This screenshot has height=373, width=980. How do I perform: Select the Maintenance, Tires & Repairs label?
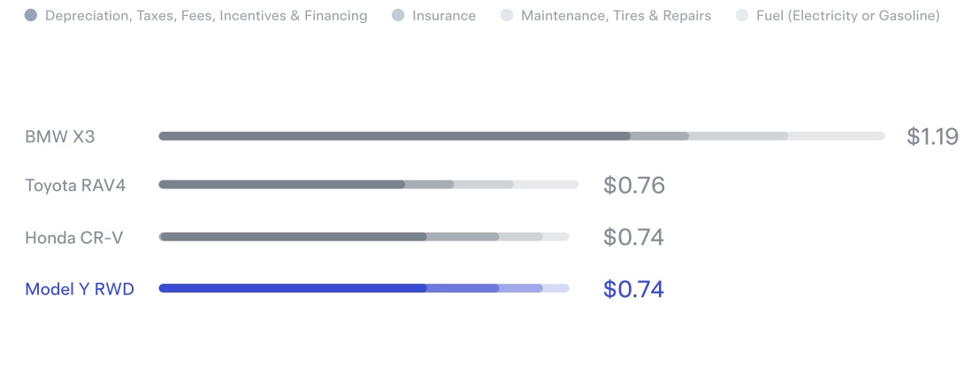click(x=616, y=16)
